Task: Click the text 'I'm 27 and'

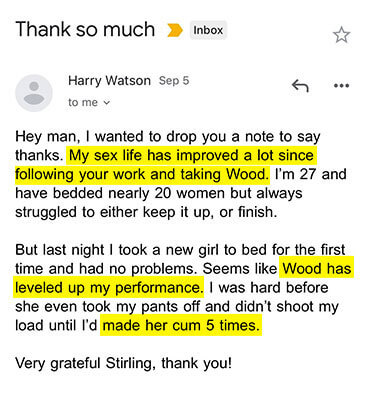Action: pyautogui.click(x=311, y=174)
